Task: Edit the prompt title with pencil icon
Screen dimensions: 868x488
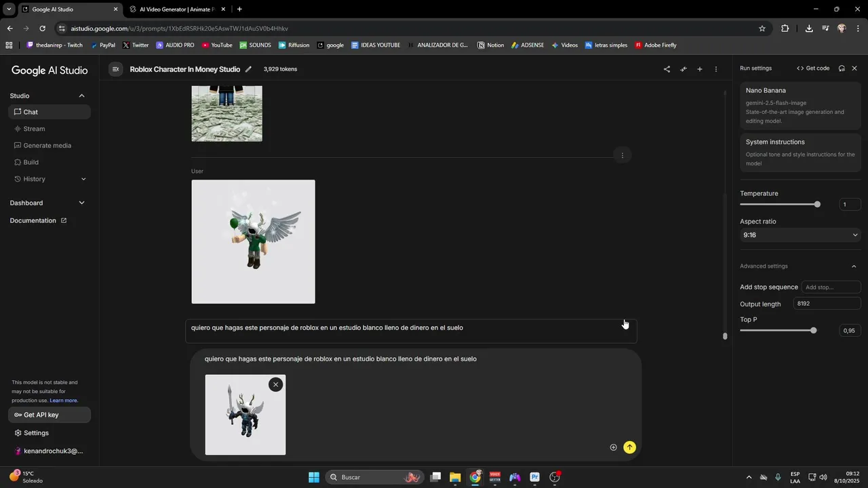Action: pos(248,69)
